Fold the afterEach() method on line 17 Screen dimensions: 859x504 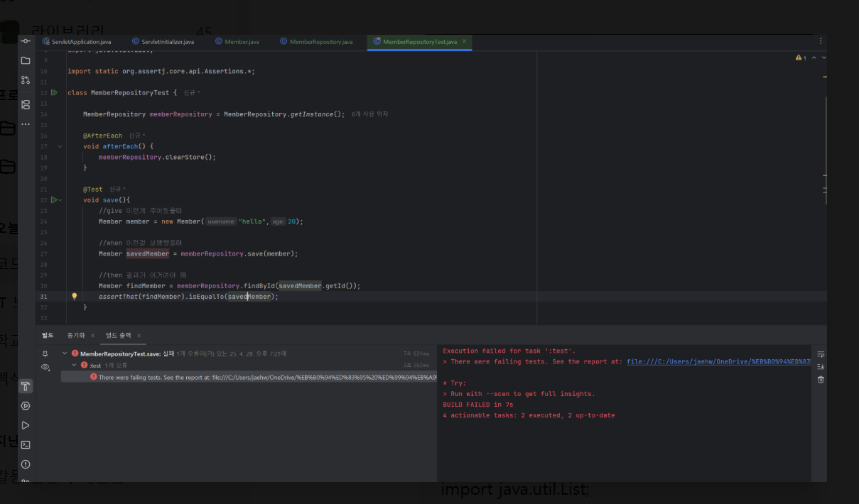60,146
